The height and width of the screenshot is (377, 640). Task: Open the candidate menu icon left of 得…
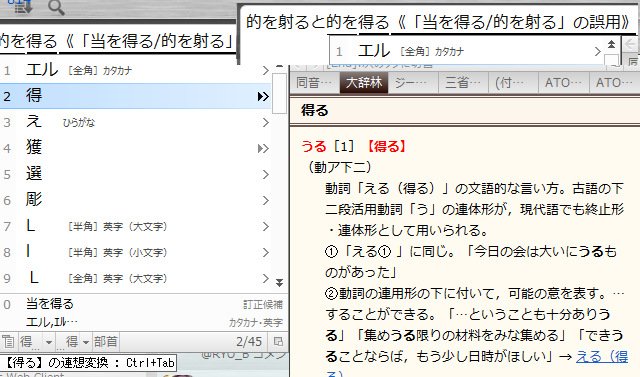click(x=8, y=342)
